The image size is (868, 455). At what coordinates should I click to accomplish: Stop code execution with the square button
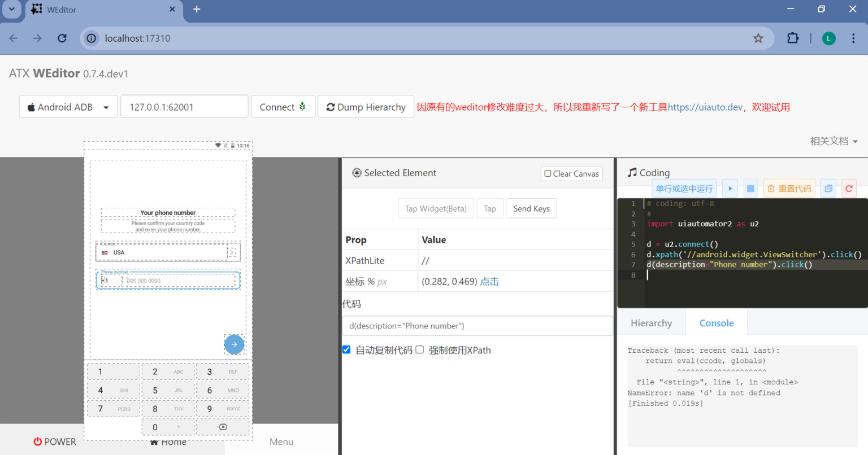pos(750,189)
